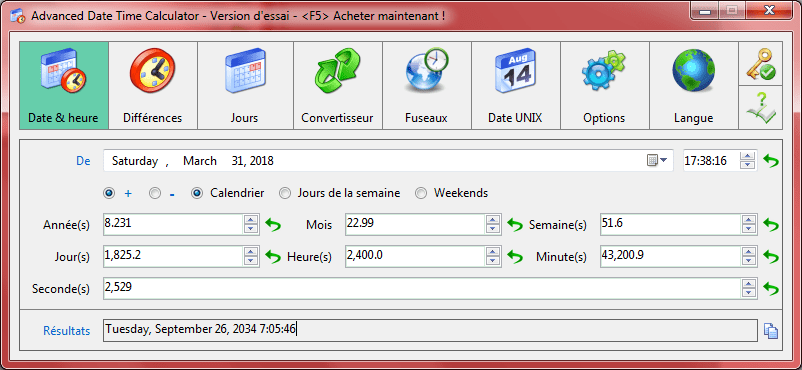Screen dimensions: 802x370
Task: Increment the Heure(s) value
Action: point(493,252)
